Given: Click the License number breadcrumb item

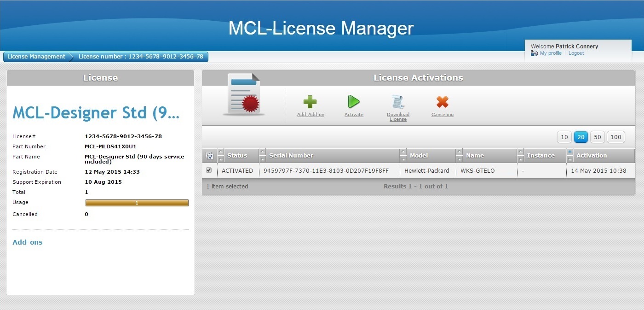Looking at the screenshot, I should point(141,57).
